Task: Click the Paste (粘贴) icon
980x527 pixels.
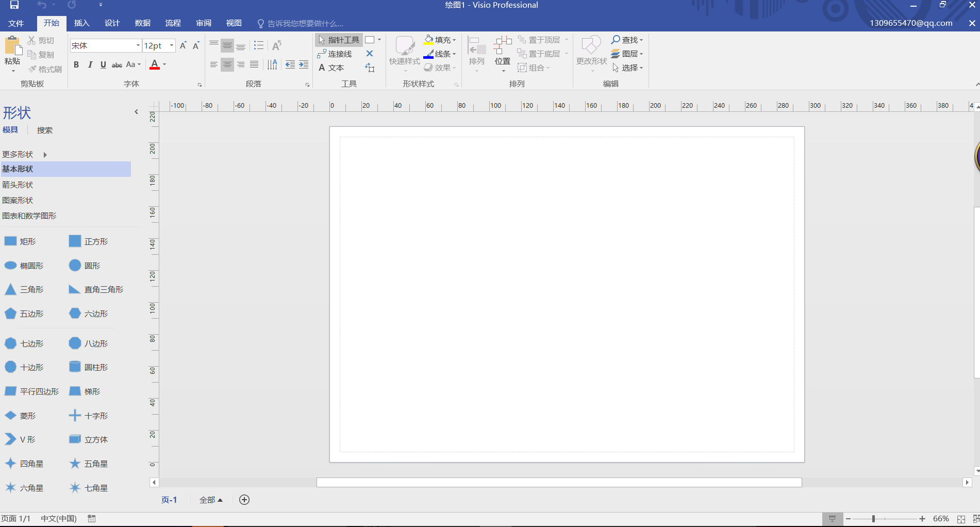Action: [x=12, y=46]
